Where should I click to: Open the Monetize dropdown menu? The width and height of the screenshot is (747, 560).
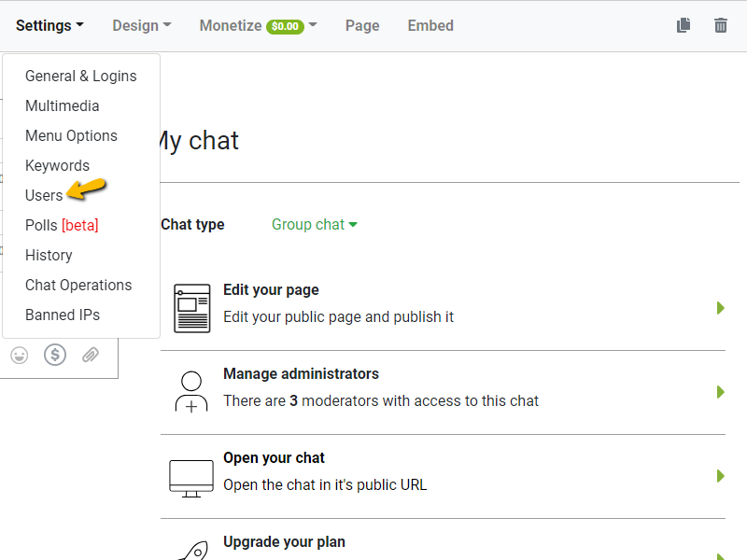(x=258, y=26)
